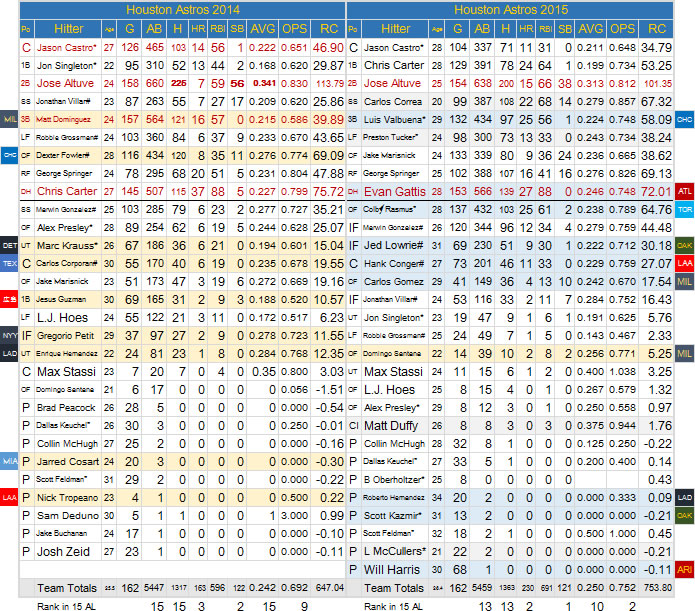Click Altuve's 0.341 average in 2014
This screenshot has height=611, width=695.
[264, 83]
